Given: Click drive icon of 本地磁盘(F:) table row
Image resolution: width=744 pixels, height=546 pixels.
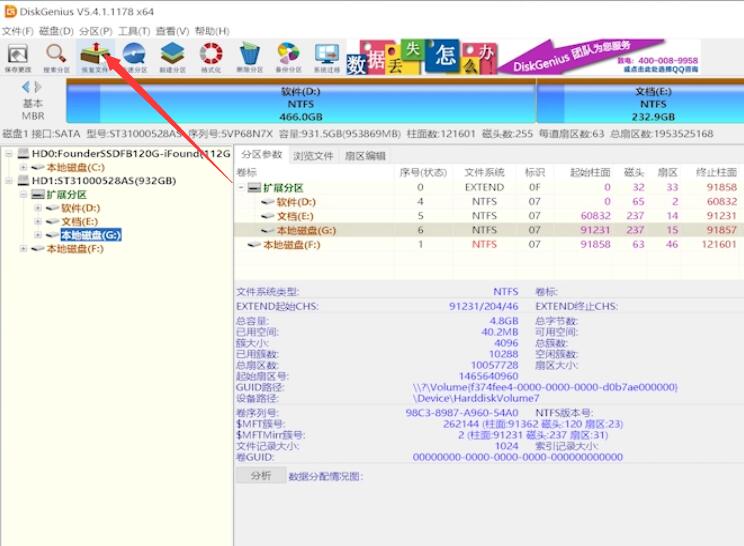Looking at the screenshot, I should tap(254, 245).
